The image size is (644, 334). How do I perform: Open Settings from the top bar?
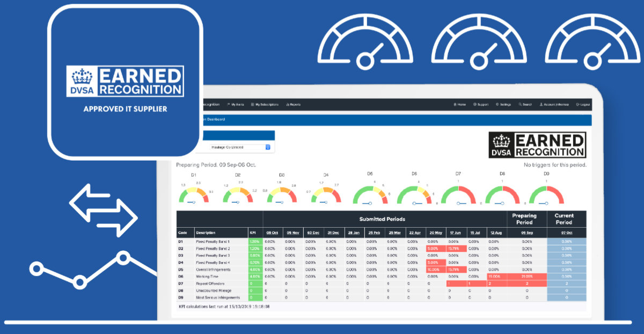(x=503, y=105)
